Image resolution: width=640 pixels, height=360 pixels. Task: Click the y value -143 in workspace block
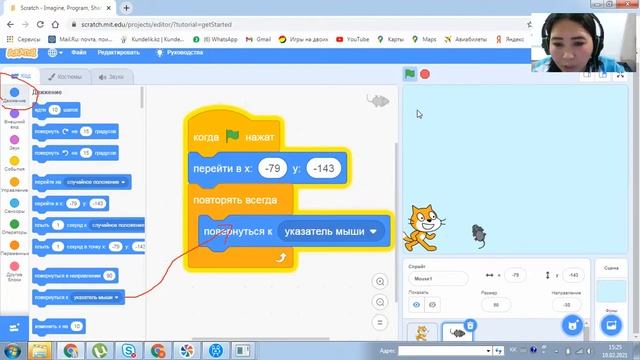[x=324, y=168]
